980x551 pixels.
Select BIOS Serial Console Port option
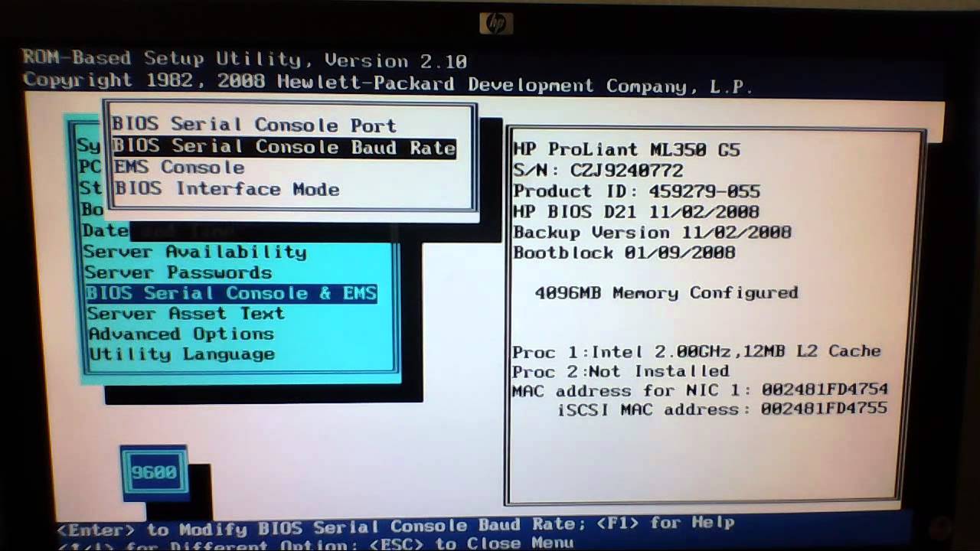[x=254, y=125]
